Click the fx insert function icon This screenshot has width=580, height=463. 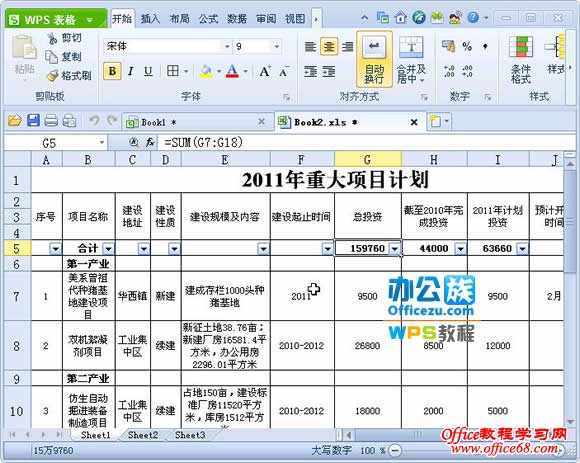(150, 142)
